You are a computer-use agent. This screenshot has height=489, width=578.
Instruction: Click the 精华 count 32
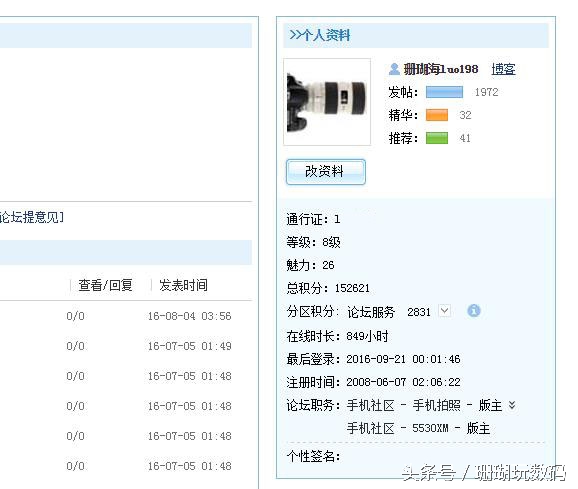pyautogui.click(x=465, y=115)
